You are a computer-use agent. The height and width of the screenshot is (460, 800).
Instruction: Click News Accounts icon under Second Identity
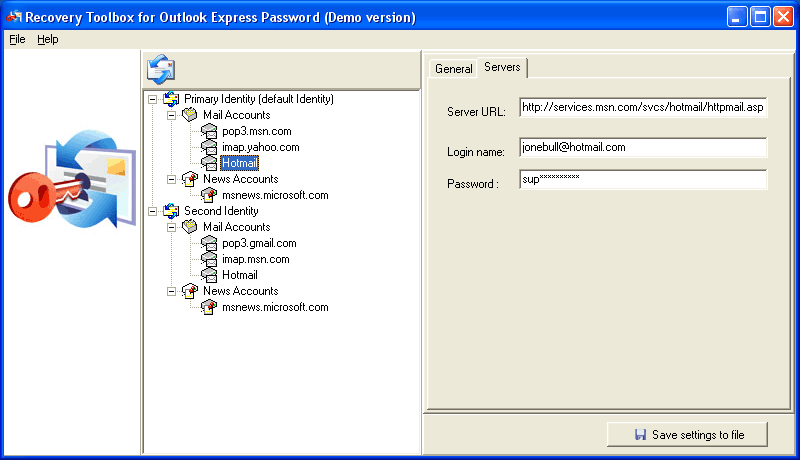pyautogui.click(x=190, y=291)
